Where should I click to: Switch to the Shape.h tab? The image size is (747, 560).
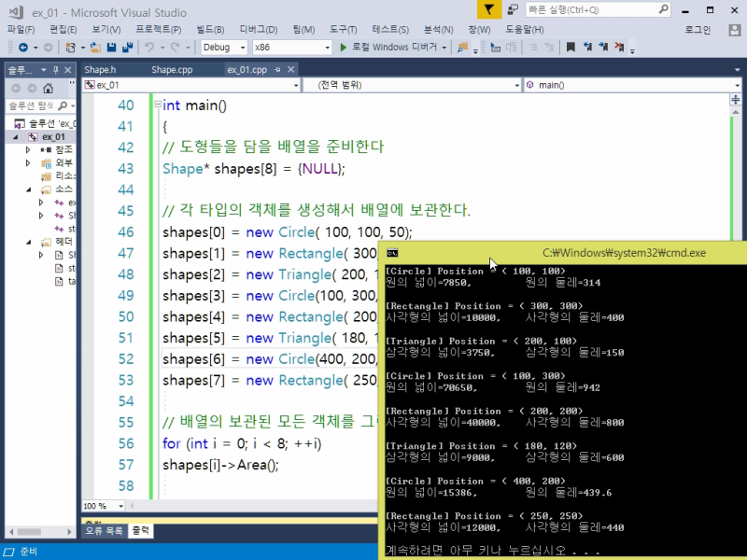pos(100,69)
